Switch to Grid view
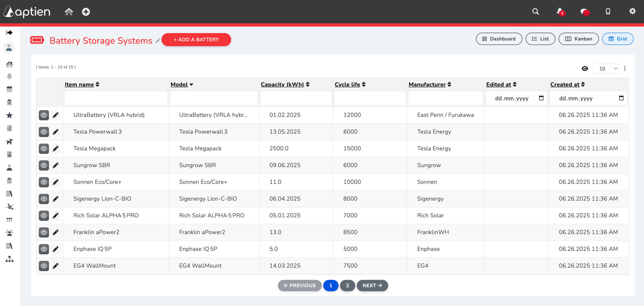Image resolution: width=644 pixels, height=306 pixels. pos(618,39)
